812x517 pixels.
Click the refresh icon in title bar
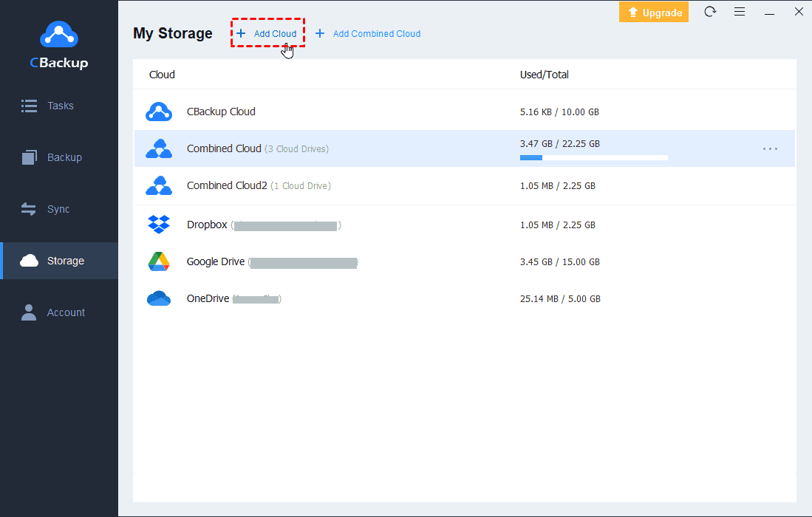tap(710, 12)
